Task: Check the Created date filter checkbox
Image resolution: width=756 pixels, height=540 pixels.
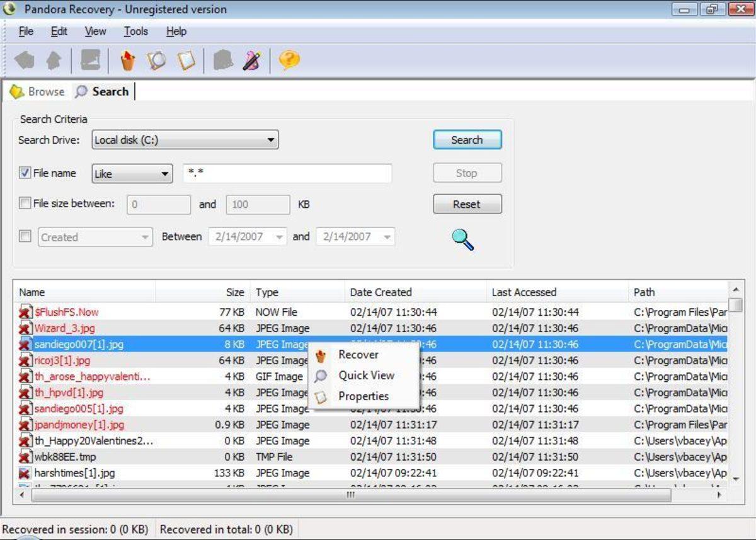Action: [24, 237]
